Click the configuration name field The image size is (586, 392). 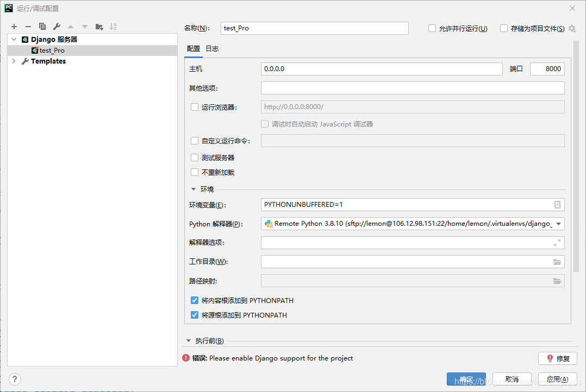[x=315, y=28]
